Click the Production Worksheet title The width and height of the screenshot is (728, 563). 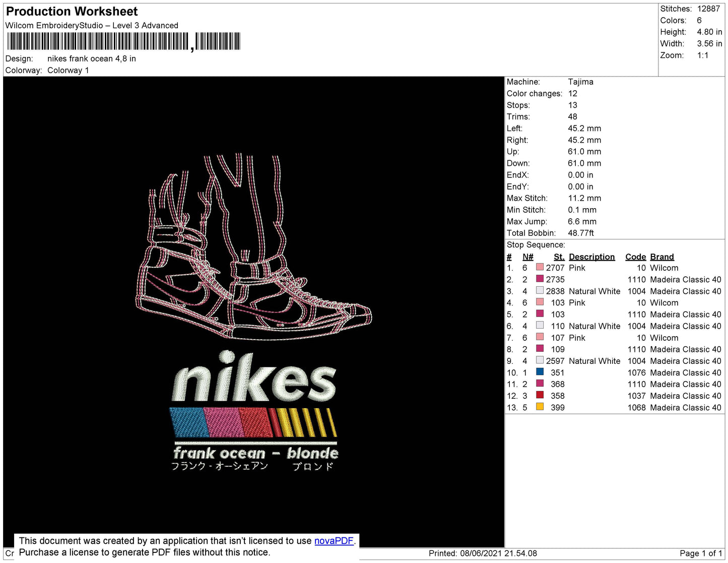coord(72,11)
